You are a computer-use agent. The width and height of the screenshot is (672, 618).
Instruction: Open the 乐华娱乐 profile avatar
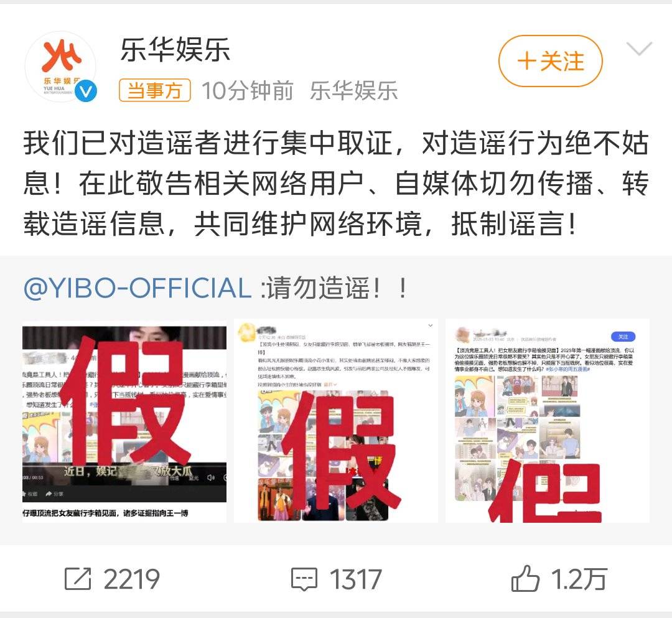coord(60,67)
